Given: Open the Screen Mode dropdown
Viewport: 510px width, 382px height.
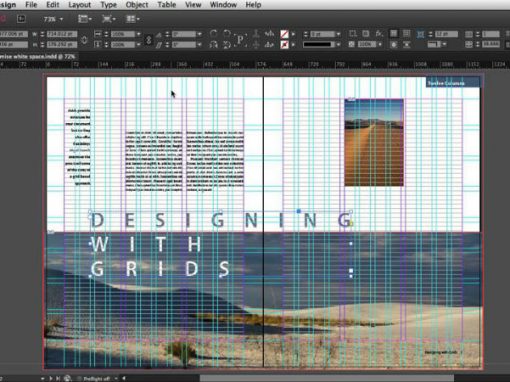Looking at the screenshot, I should click(109, 19).
